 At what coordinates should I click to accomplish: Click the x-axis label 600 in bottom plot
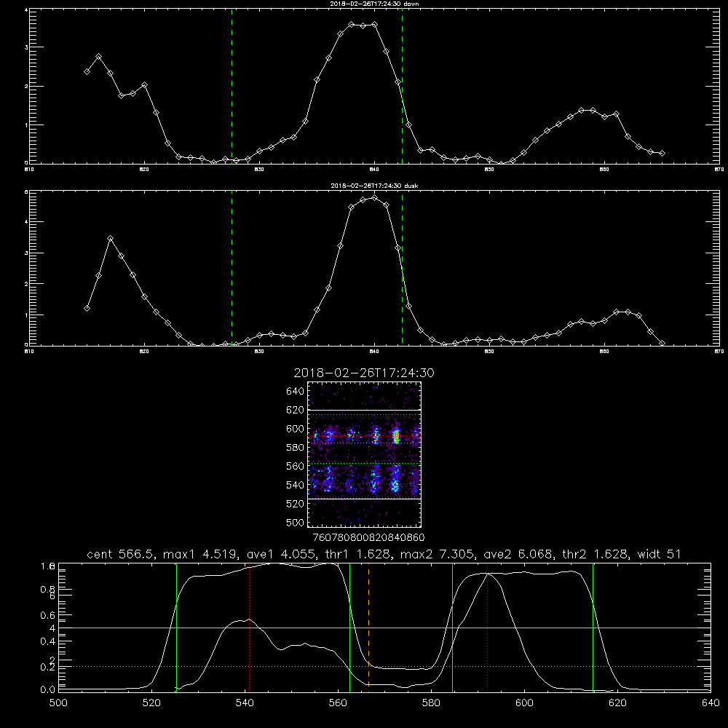coord(525,703)
